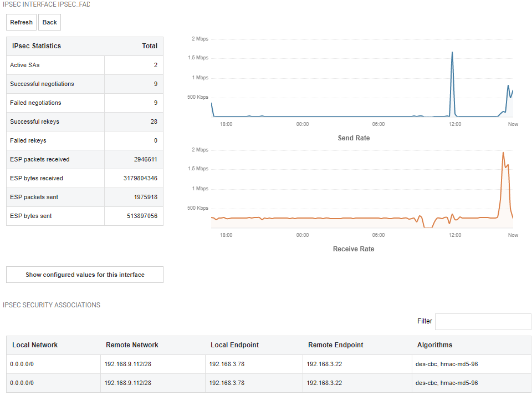
Task: Click the peak on the Receive Rate graph
Action: click(x=503, y=153)
